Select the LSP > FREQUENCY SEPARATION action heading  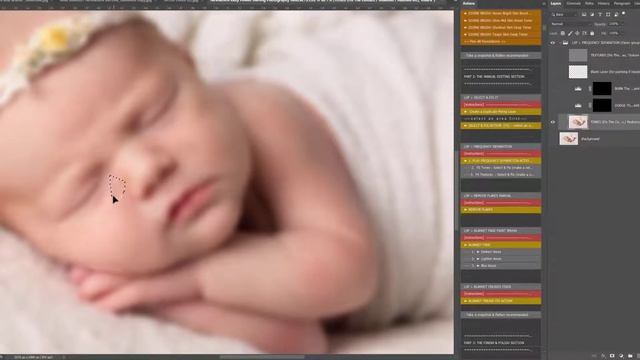click(501, 147)
